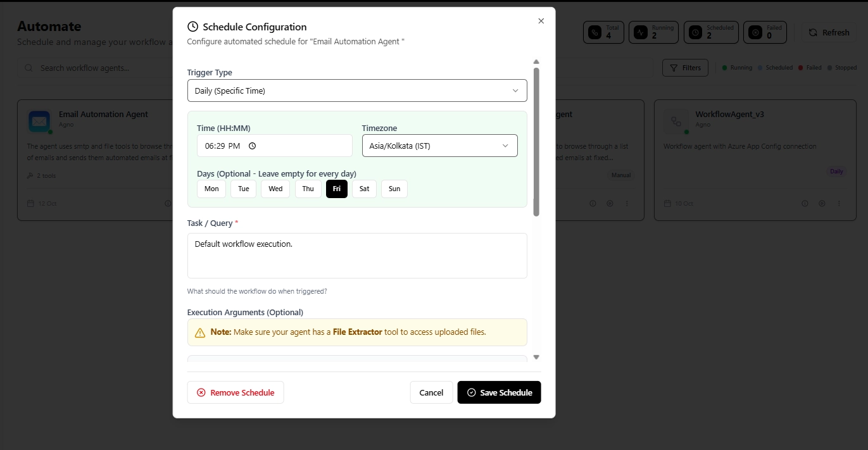
Task: Deselect the Fri day toggle
Action: tap(336, 189)
